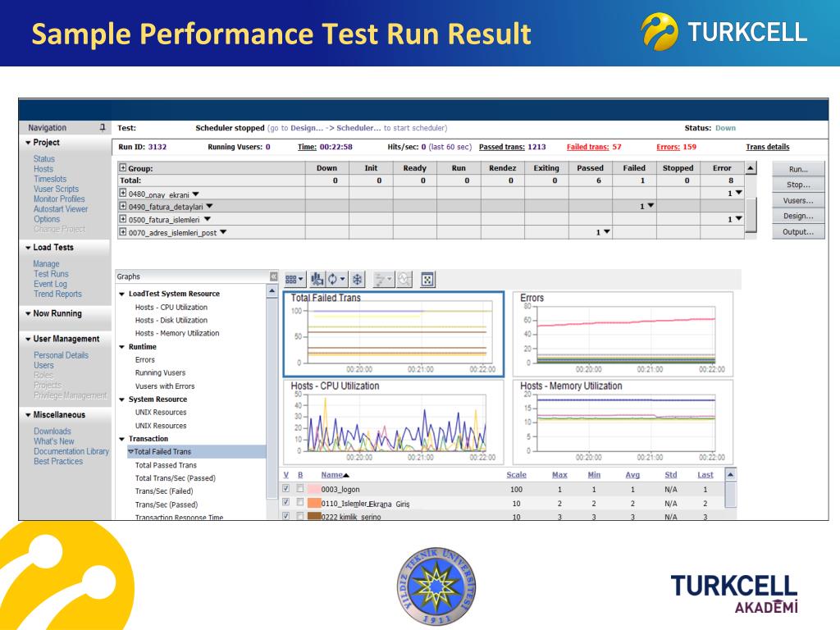The width and height of the screenshot is (840, 630).
Task: Click the Run... button
Action: (798, 169)
